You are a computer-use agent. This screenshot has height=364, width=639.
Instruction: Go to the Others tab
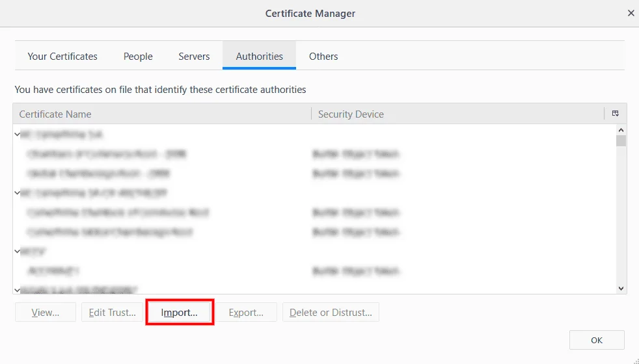tap(323, 56)
